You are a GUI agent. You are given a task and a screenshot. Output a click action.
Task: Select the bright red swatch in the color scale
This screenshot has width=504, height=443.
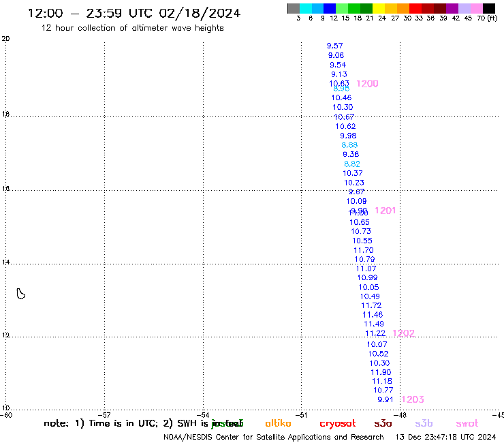coord(415,8)
